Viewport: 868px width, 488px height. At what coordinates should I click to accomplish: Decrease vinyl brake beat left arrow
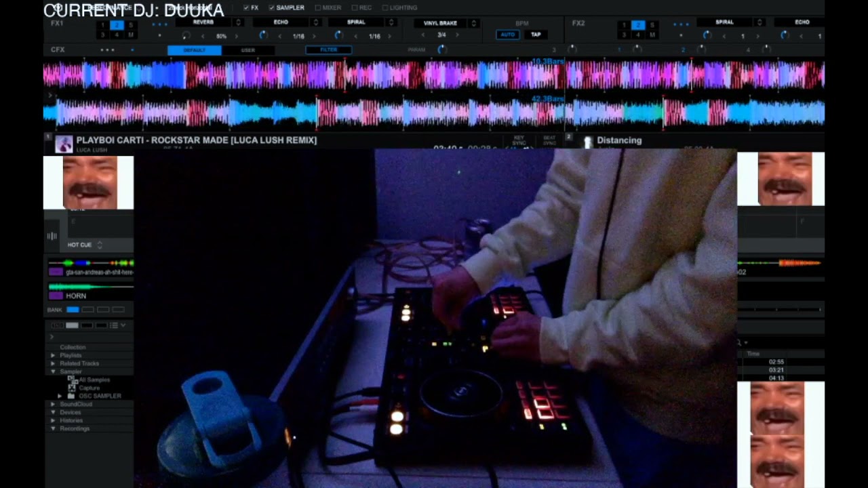pyautogui.click(x=424, y=35)
